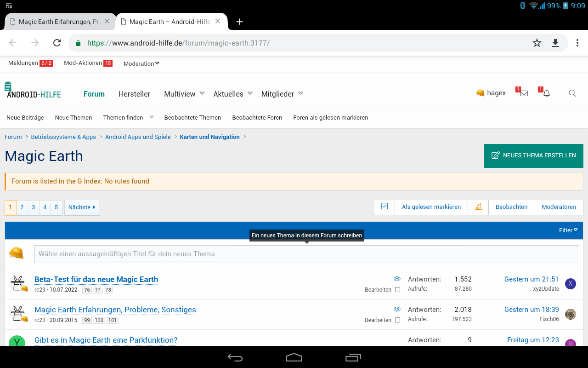
Task: Open the Hersteller menu item
Action: 134,94
